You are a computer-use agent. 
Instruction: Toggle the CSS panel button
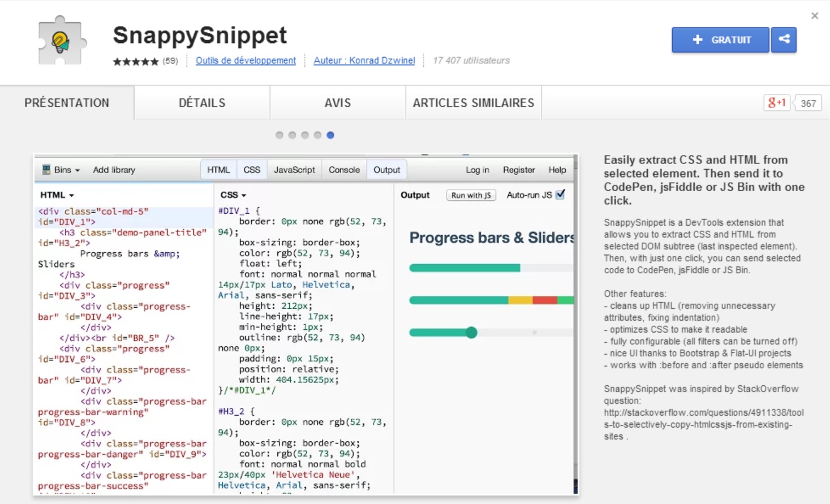(252, 170)
